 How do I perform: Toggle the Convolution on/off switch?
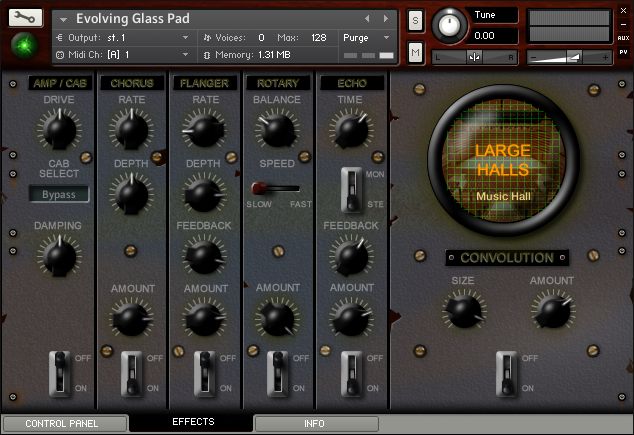click(507, 374)
